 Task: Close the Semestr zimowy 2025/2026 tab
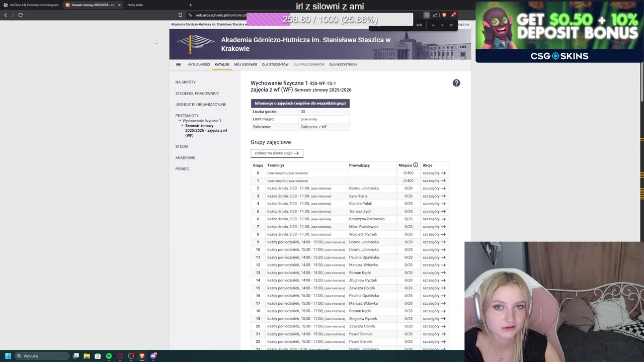119,5
